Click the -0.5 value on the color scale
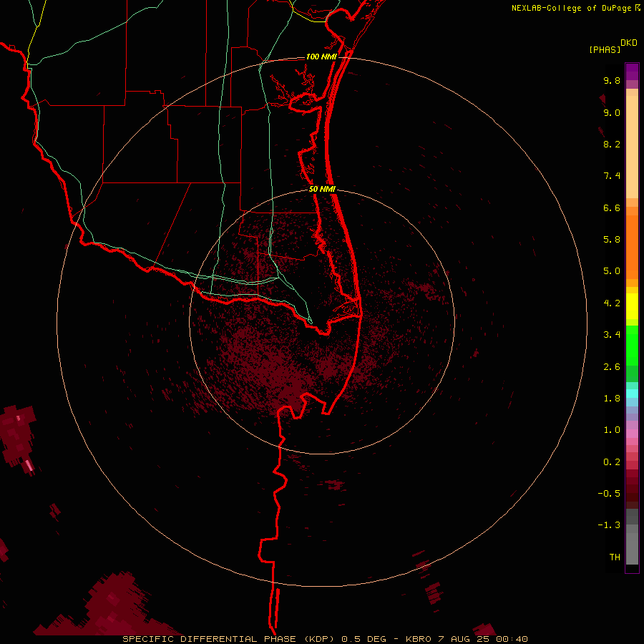The height and width of the screenshot is (644, 644). [609, 494]
